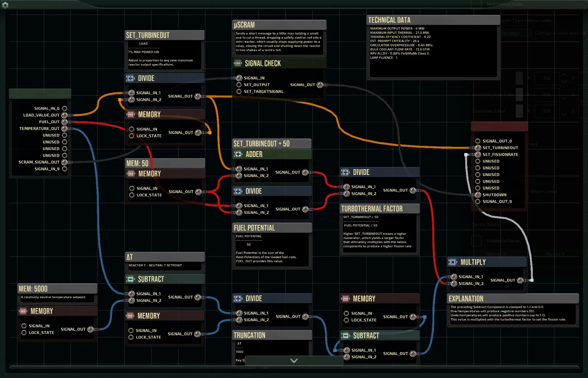Screen dimensions: 588x378
Task: Click the Signal Check component icon
Action: point(238,63)
